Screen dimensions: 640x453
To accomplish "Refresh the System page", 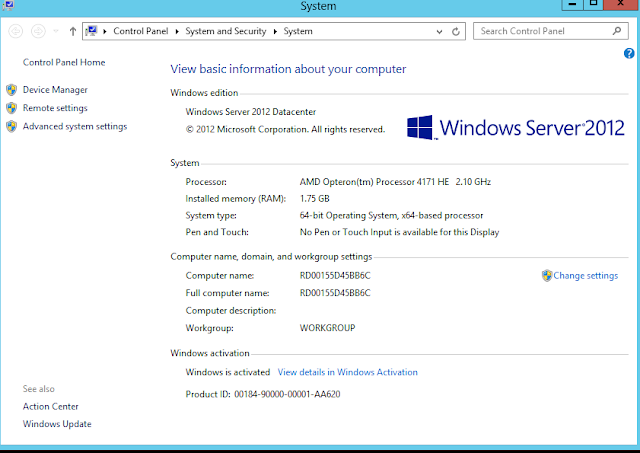I will 456,31.
